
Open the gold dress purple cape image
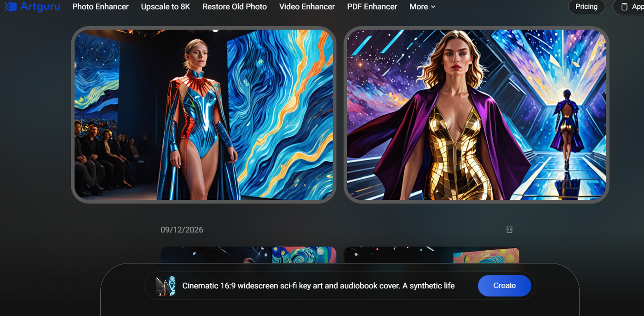[476, 115]
